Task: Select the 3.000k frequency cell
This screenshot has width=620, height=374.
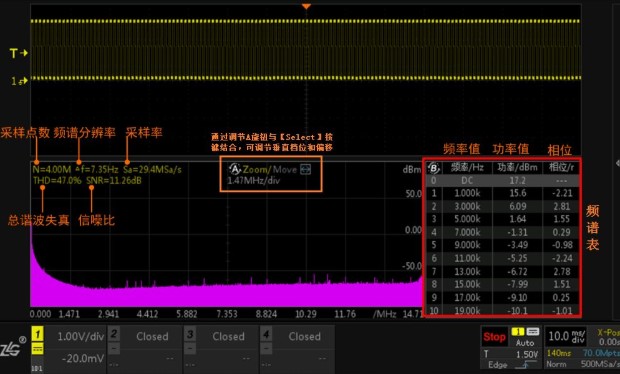Action: click(x=467, y=206)
